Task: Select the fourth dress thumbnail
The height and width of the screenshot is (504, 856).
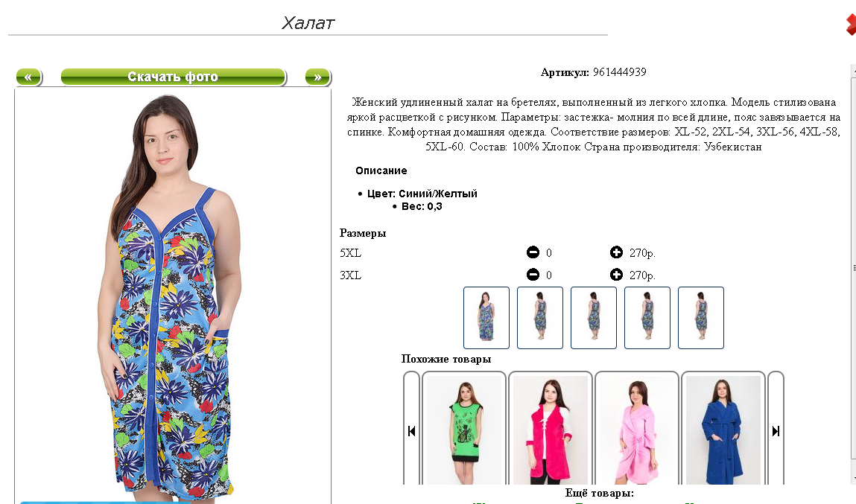Action: (647, 317)
